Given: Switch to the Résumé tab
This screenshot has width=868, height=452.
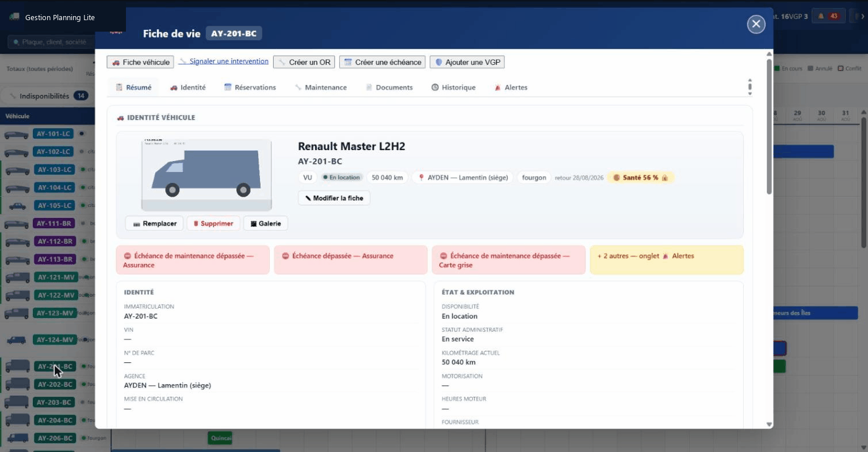Looking at the screenshot, I should click(x=133, y=87).
